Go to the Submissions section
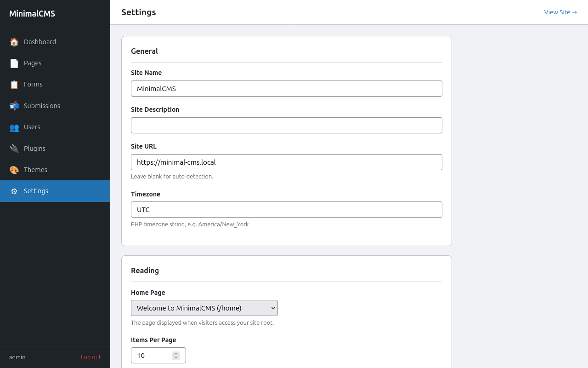 click(42, 106)
